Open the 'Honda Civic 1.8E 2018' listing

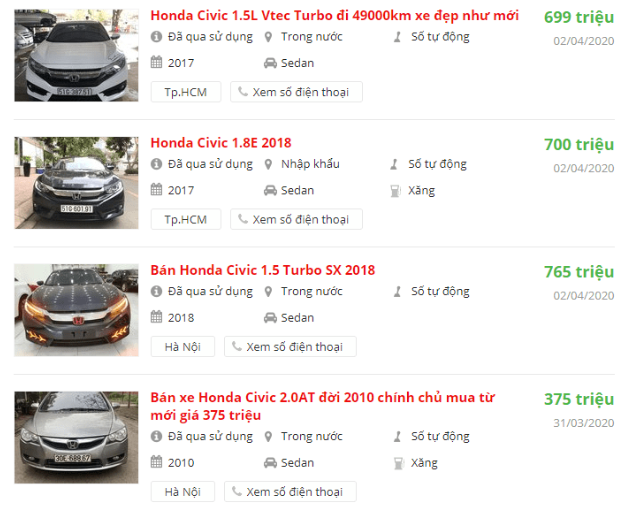click(221, 143)
